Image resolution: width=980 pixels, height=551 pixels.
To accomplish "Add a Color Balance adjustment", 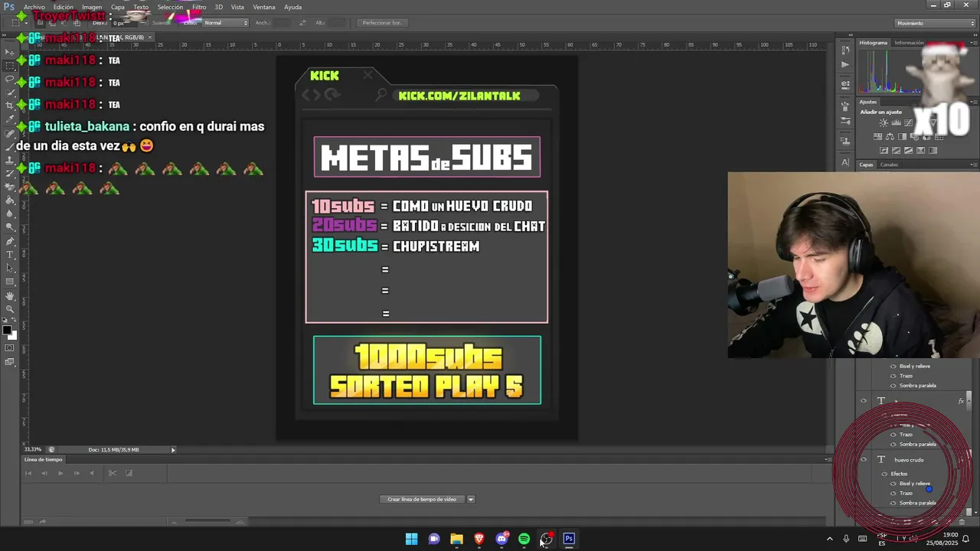I will 890,137.
